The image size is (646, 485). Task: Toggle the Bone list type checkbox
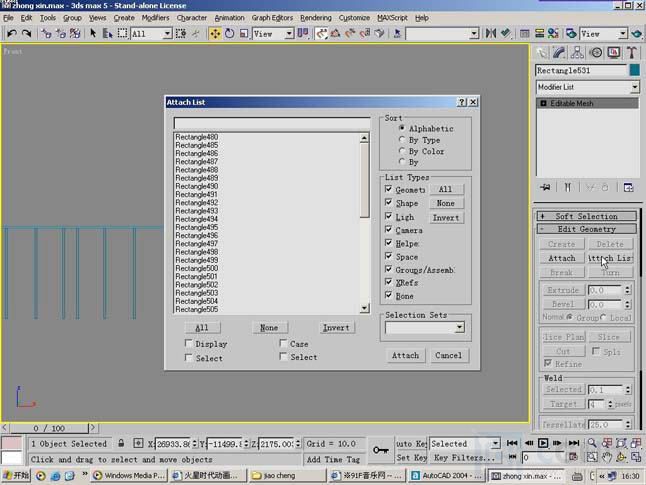click(388, 295)
